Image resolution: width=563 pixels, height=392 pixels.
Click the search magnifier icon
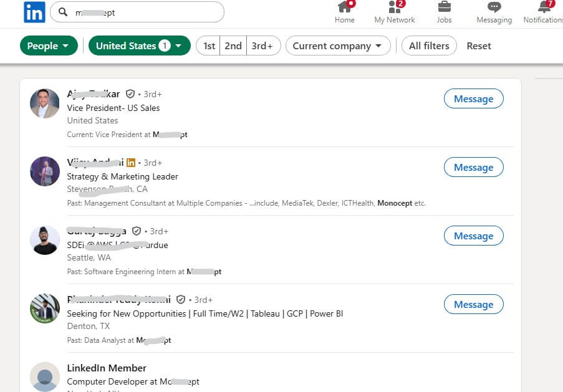(x=63, y=12)
